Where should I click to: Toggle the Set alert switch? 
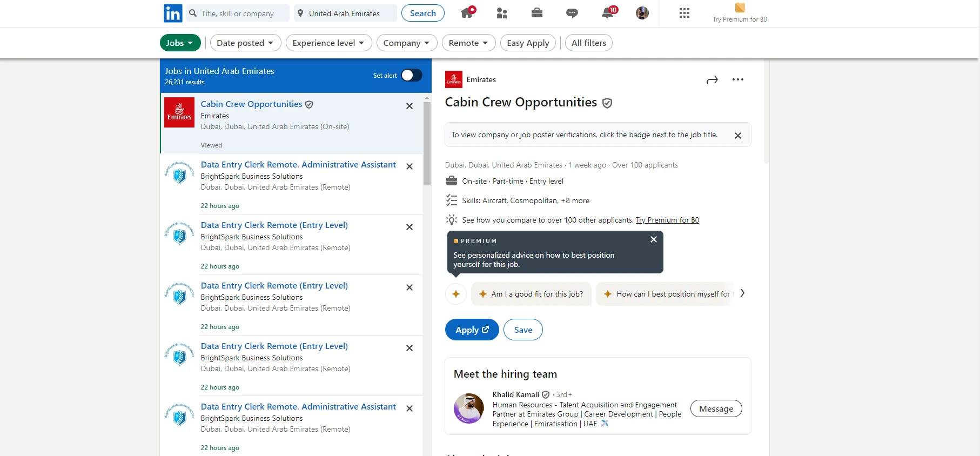tap(412, 75)
